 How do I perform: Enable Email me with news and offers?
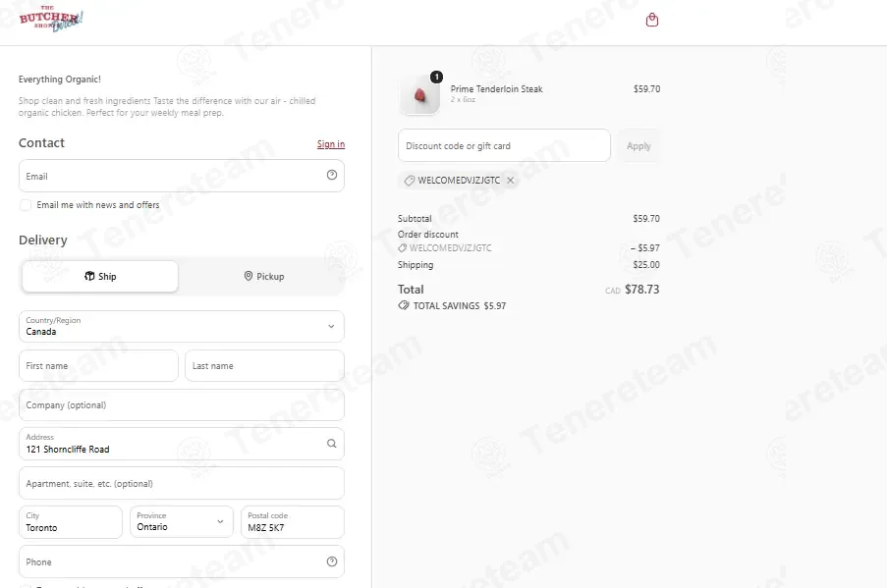(x=26, y=204)
